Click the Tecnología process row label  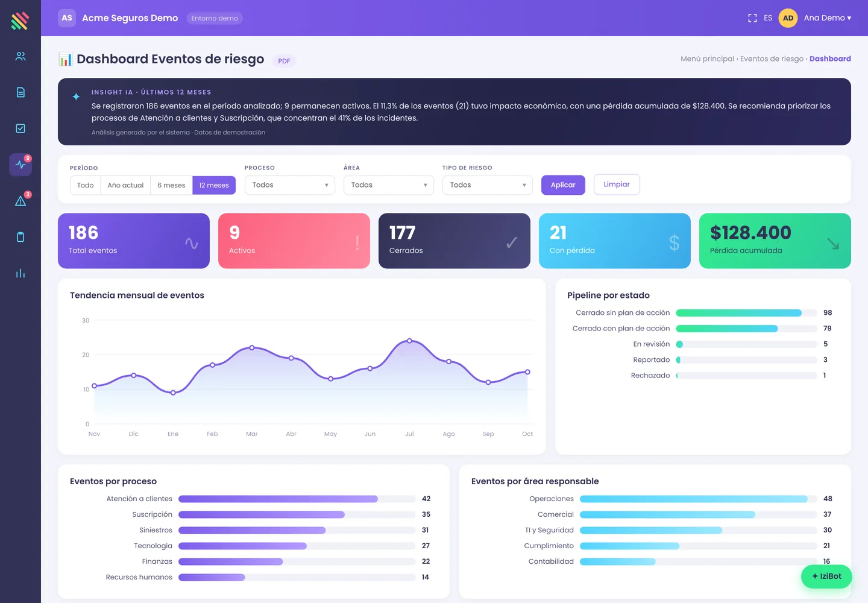153,546
